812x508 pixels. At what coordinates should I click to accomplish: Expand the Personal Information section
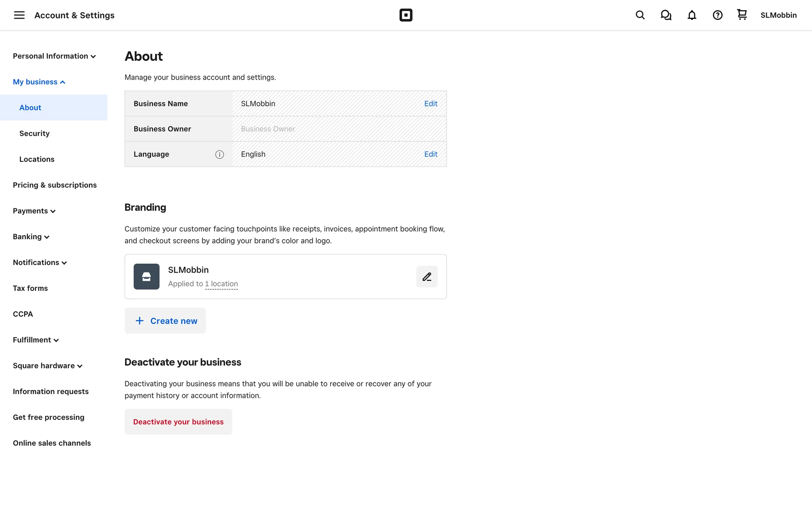(54, 56)
